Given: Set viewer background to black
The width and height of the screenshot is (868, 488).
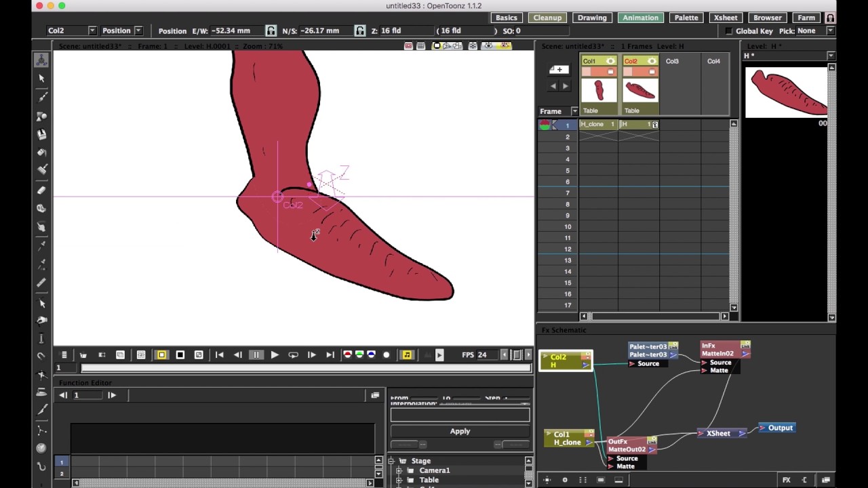Looking at the screenshot, I should click(x=180, y=354).
